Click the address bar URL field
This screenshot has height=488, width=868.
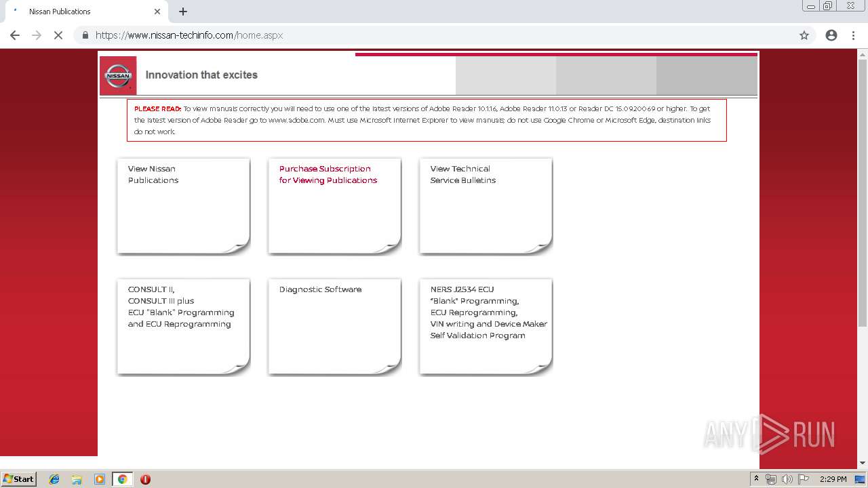click(x=434, y=35)
